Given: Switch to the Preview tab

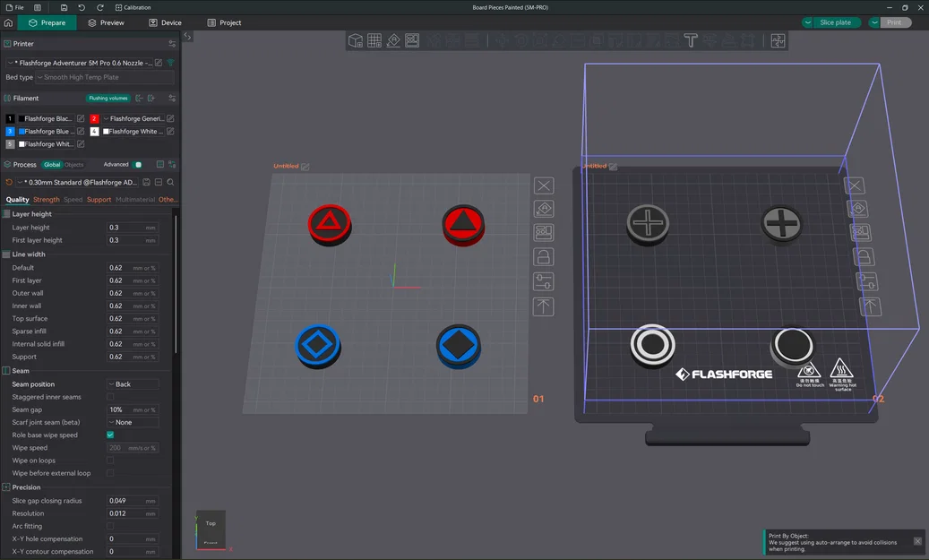Looking at the screenshot, I should (107, 22).
